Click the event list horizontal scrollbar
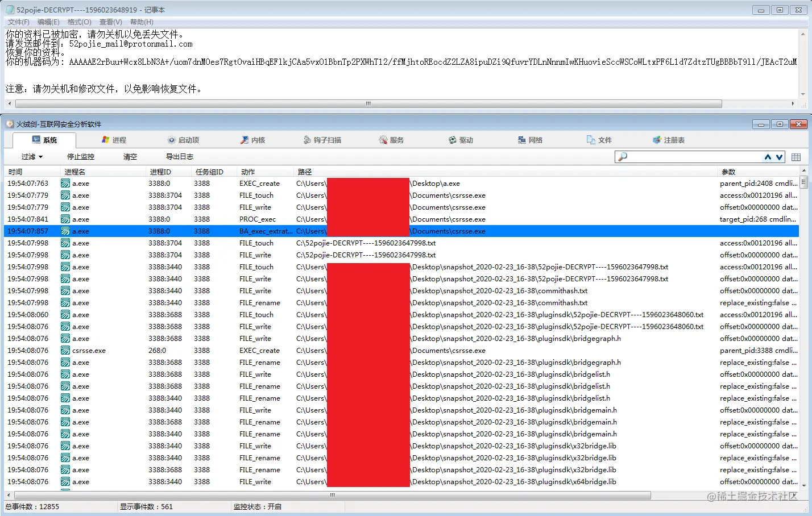The height and width of the screenshot is (516, 812). tap(333, 495)
